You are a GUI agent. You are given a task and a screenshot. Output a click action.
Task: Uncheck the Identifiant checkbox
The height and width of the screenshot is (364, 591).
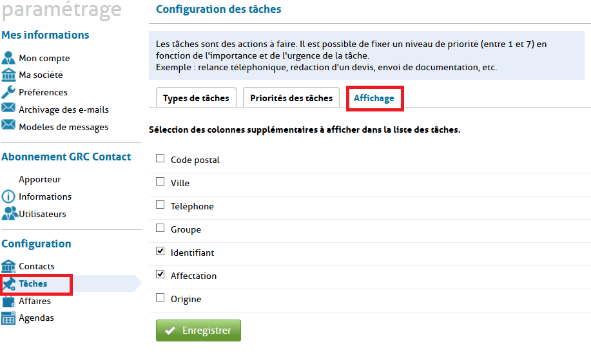click(x=160, y=252)
